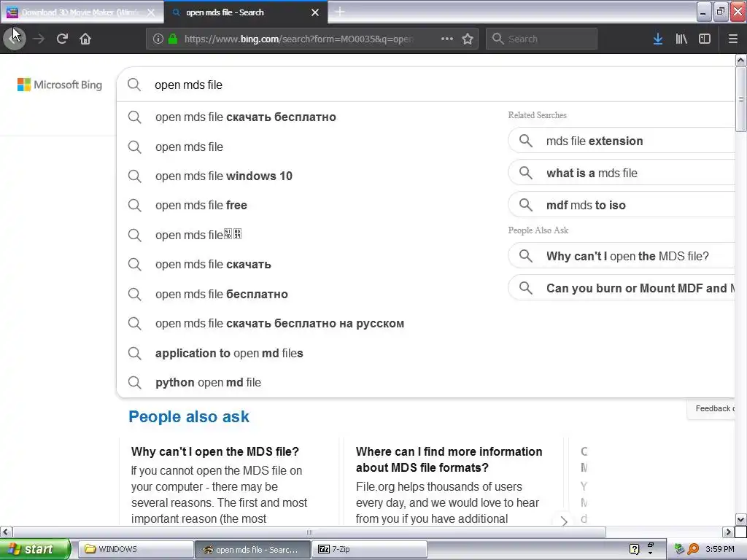This screenshot has height=560, width=747.
Task: Go back with the browser Back arrow
Action: click(x=15, y=39)
